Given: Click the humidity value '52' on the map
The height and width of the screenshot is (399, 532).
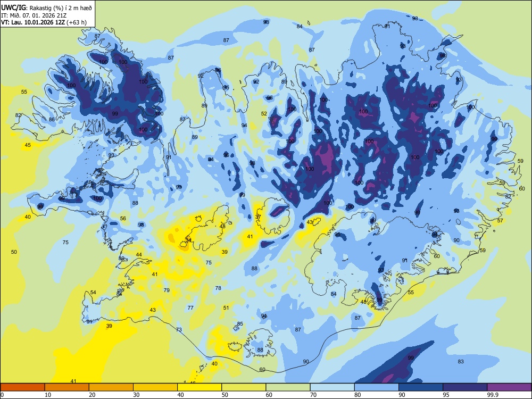Looking at the screenshot, I should click(264, 114).
